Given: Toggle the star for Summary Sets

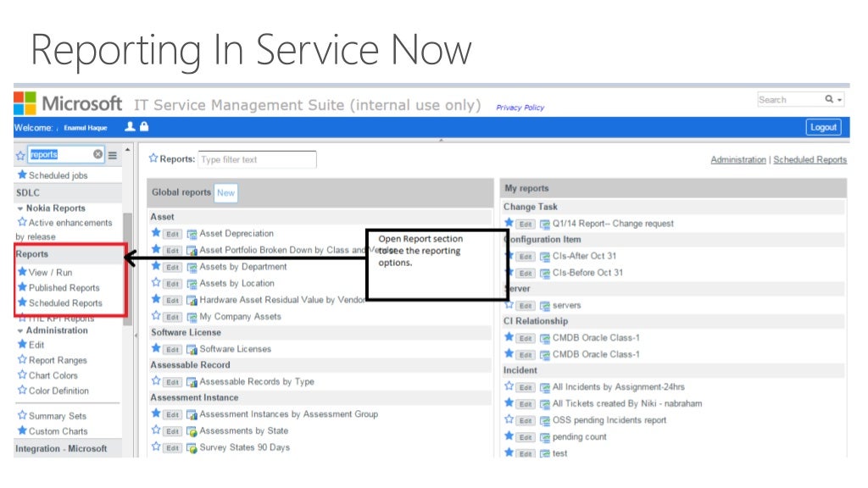Looking at the screenshot, I should click(22, 415).
